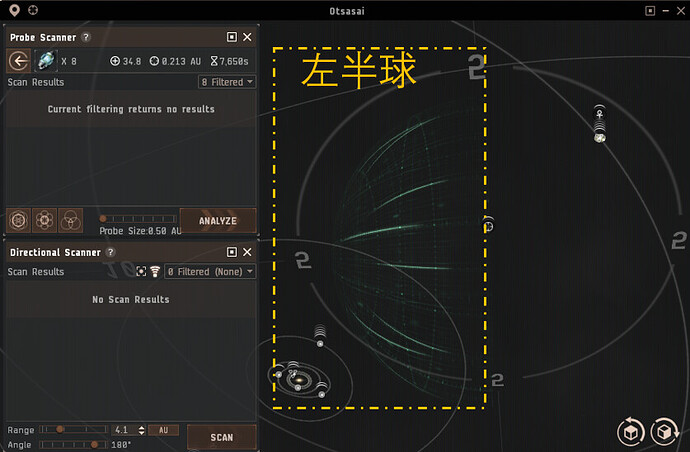Select the planet bracket at hemisphere edge
Screen dimensions: 690x452
pos(488,226)
